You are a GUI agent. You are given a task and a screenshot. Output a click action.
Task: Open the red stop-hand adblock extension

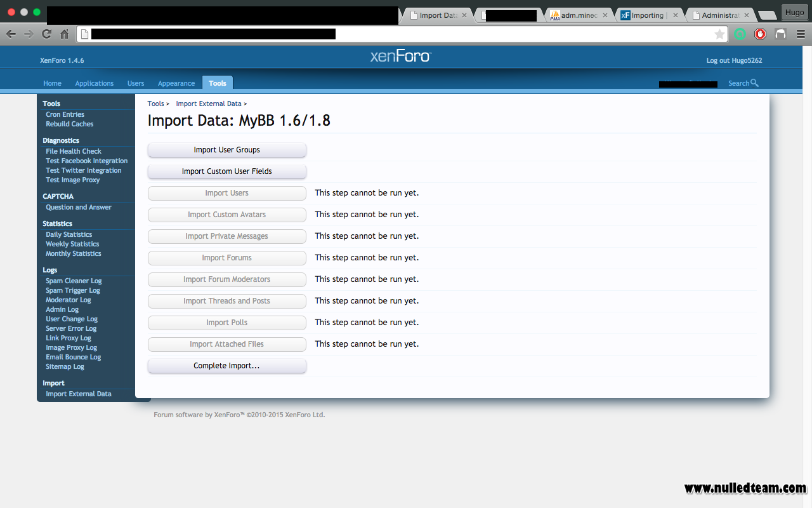[x=760, y=34]
